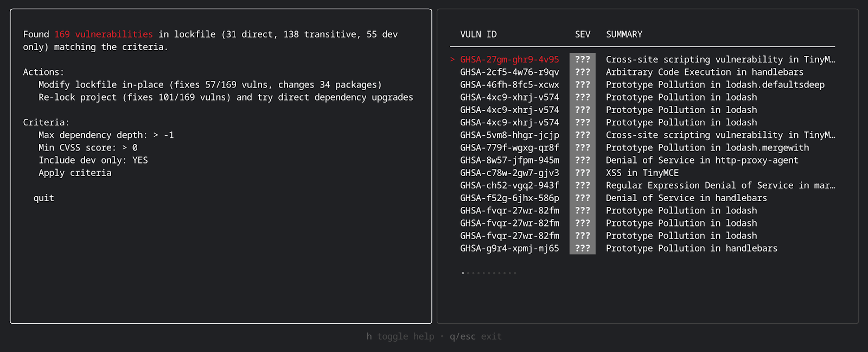Click Arbitrary Code Execution in handlebars summary
This screenshot has height=352, width=868.
pyautogui.click(x=705, y=72)
